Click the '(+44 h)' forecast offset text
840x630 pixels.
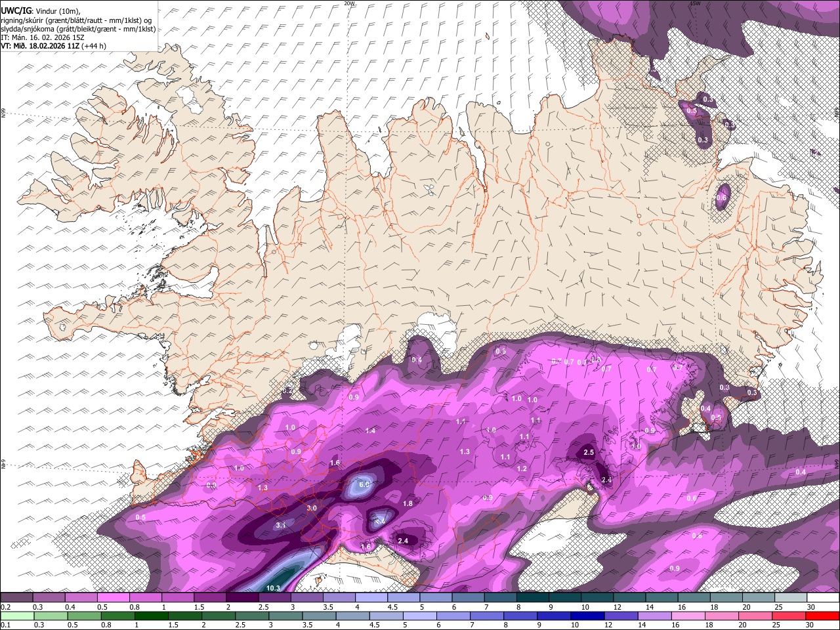click(x=94, y=46)
